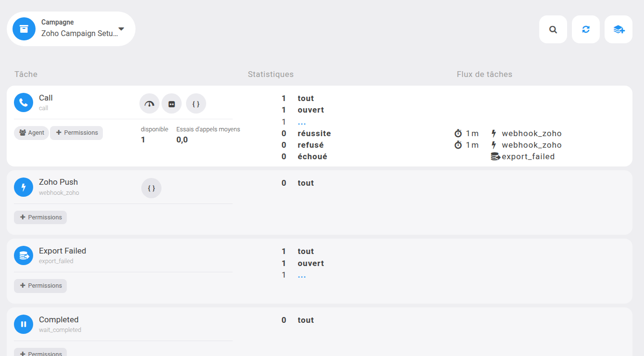This screenshot has height=356, width=644.
Task: Click the webhook_zoho flow on the refusé row
Action: tap(532, 145)
